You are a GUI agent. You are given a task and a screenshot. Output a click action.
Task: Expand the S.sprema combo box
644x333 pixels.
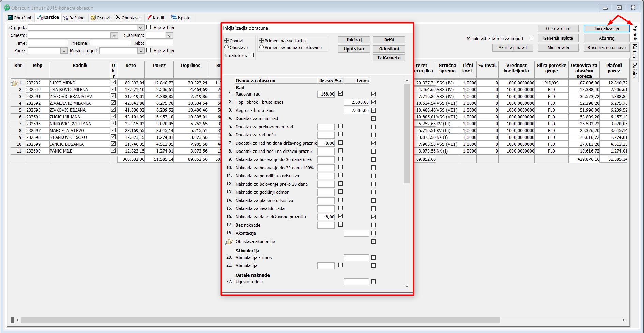coord(169,35)
